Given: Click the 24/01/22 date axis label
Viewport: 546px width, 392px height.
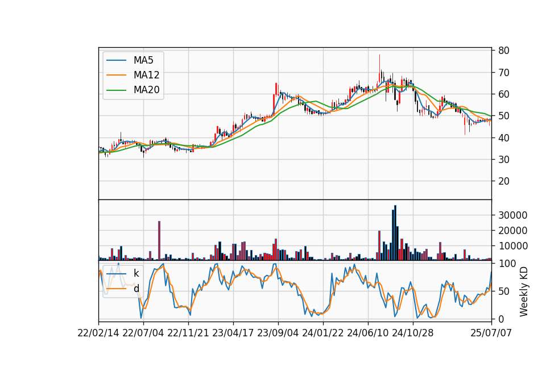Looking at the screenshot, I should click(323, 333).
